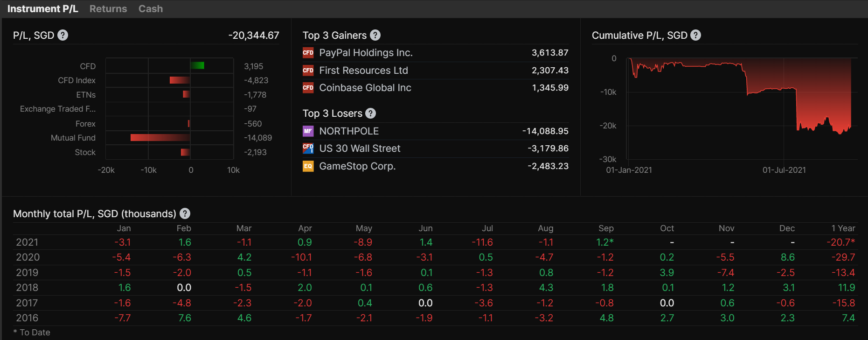The height and width of the screenshot is (340, 868).
Task: Click 2020 April value -10.1
Action: [x=301, y=257]
